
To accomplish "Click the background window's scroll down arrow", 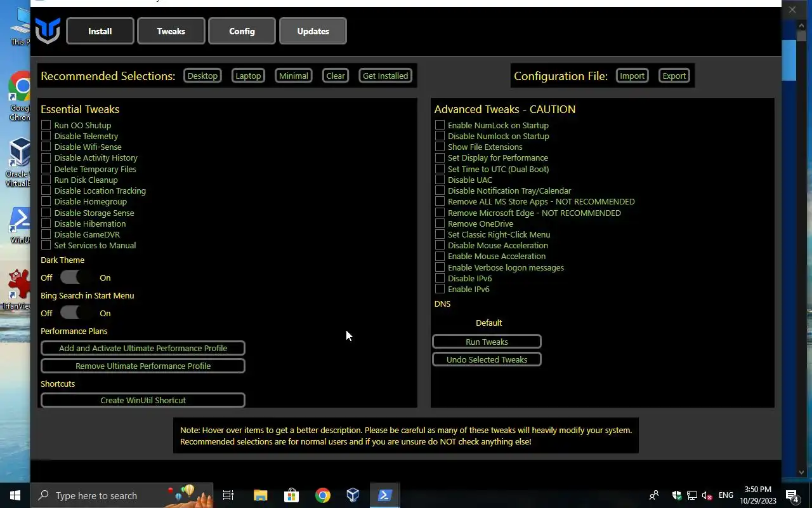I will (801, 472).
